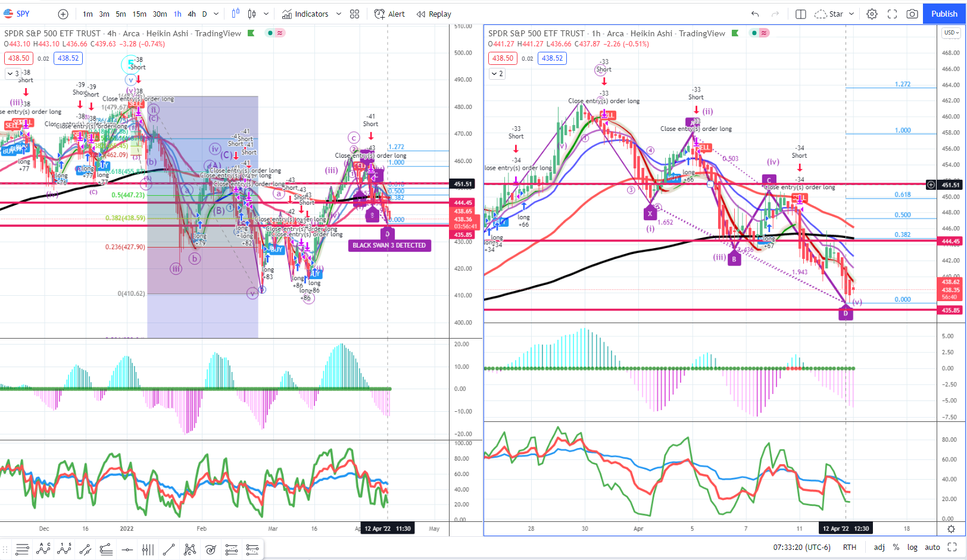The height and width of the screenshot is (560, 967).
Task: Select the trend line tool
Action: click(x=169, y=549)
